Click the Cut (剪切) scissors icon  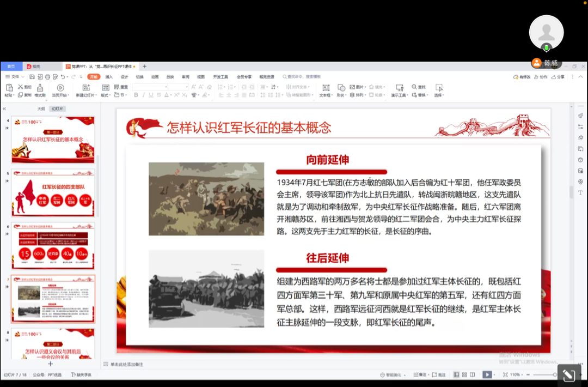coord(21,87)
